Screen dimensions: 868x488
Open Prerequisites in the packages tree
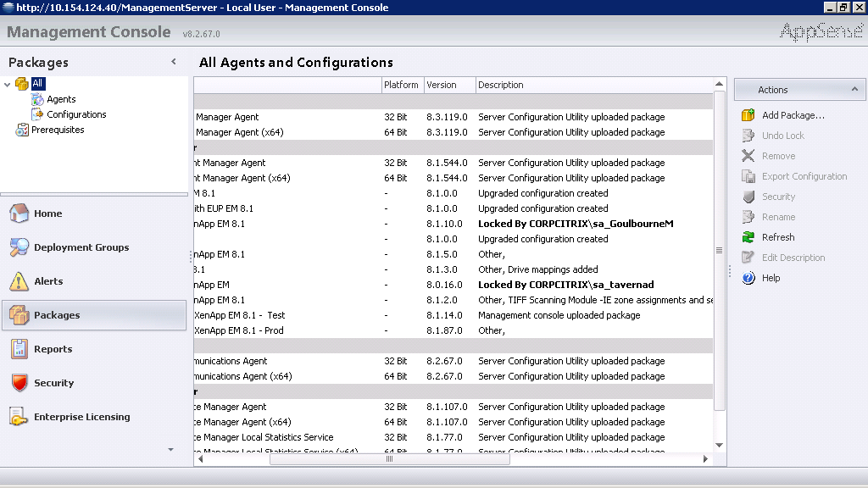58,130
